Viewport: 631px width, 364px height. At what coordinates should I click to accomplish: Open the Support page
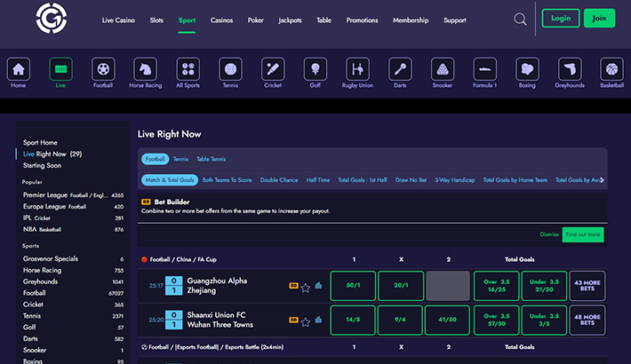click(455, 20)
